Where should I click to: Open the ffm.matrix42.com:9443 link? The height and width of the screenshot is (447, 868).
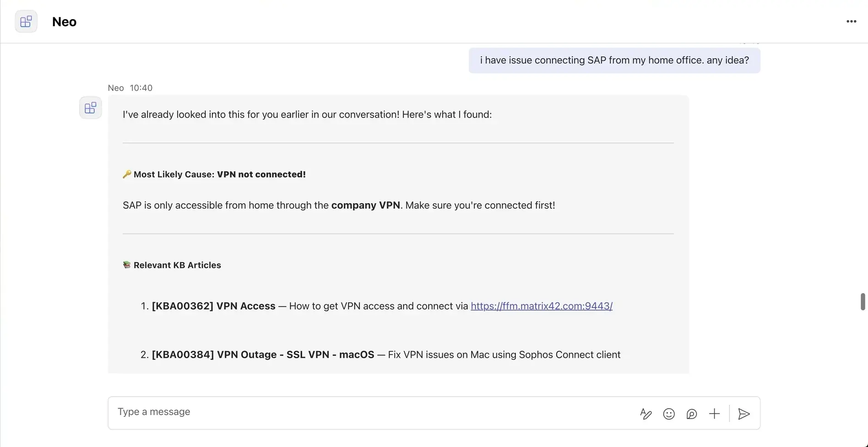pyautogui.click(x=542, y=306)
